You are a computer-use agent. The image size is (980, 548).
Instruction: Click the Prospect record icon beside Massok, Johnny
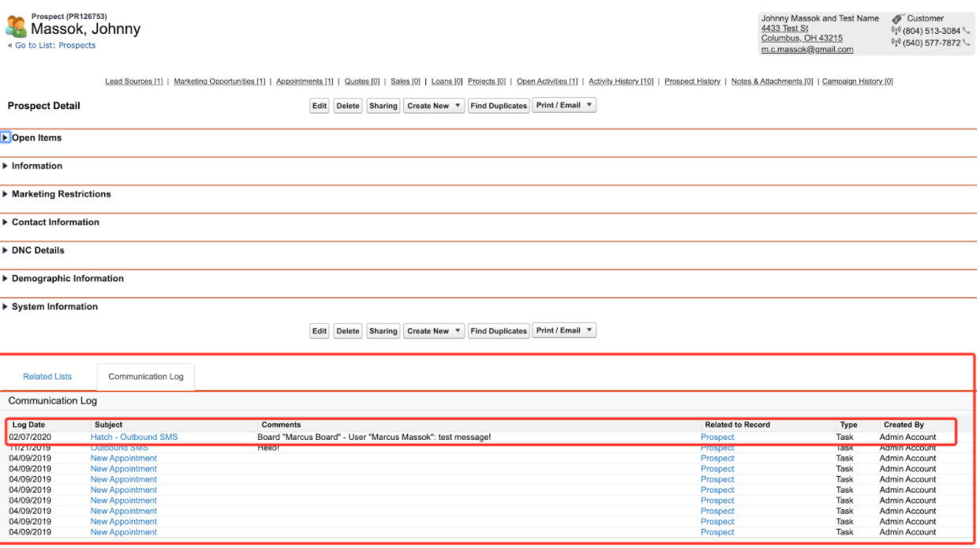(x=16, y=27)
